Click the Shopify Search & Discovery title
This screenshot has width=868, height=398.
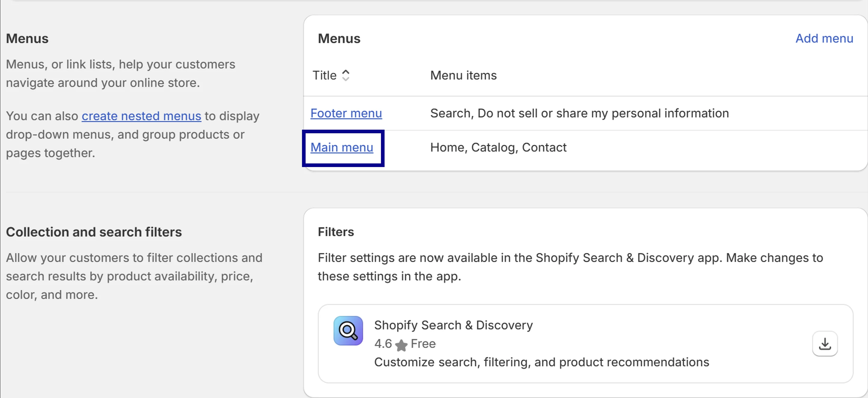[454, 325]
